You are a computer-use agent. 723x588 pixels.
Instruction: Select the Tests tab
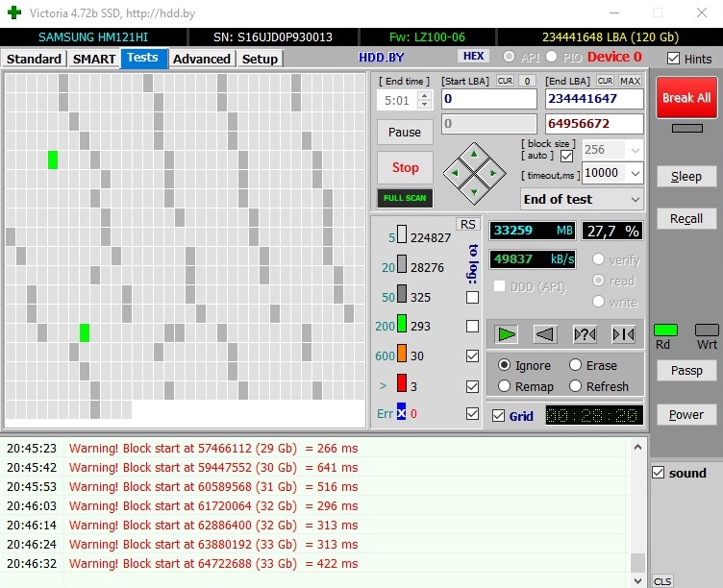[143, 58]
